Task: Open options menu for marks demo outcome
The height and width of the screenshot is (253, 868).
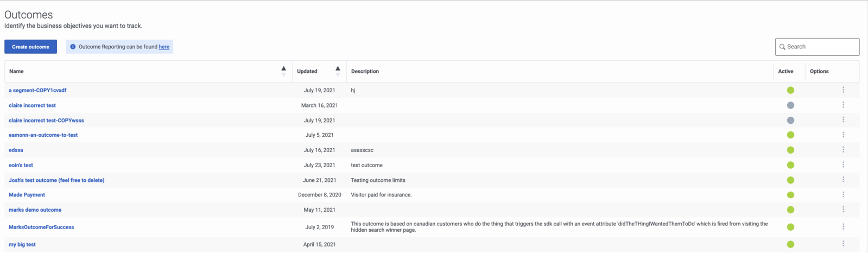Action: tap(843, 210)
